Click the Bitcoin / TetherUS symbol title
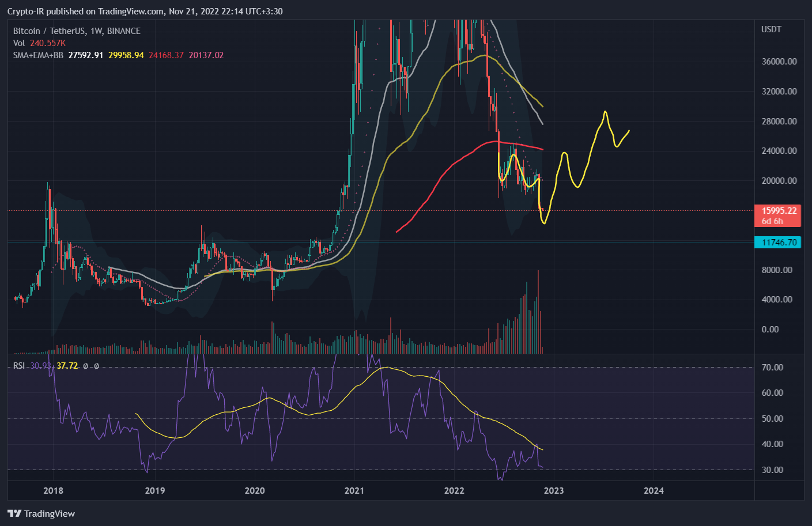This screenshot has height=526, width=812. [77, 31]
